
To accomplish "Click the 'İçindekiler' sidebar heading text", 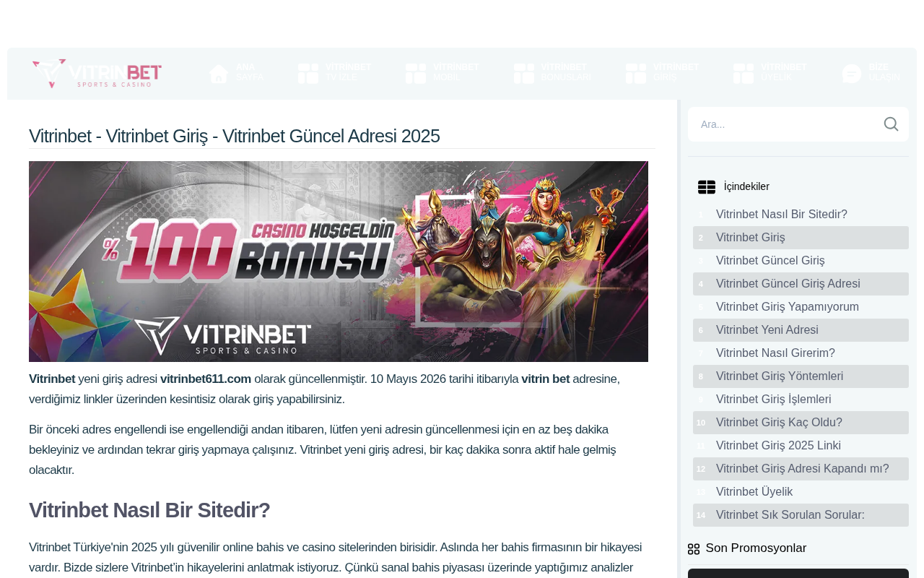I will click(746, 187).
